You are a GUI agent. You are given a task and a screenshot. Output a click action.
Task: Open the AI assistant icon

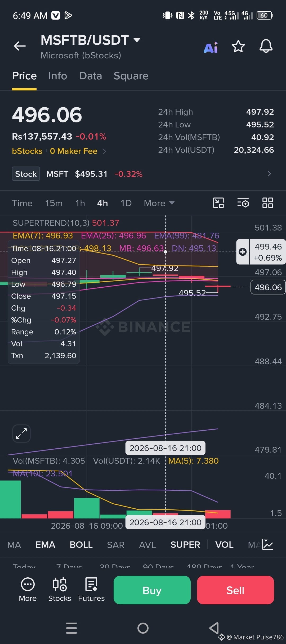(x=211, y=47)
